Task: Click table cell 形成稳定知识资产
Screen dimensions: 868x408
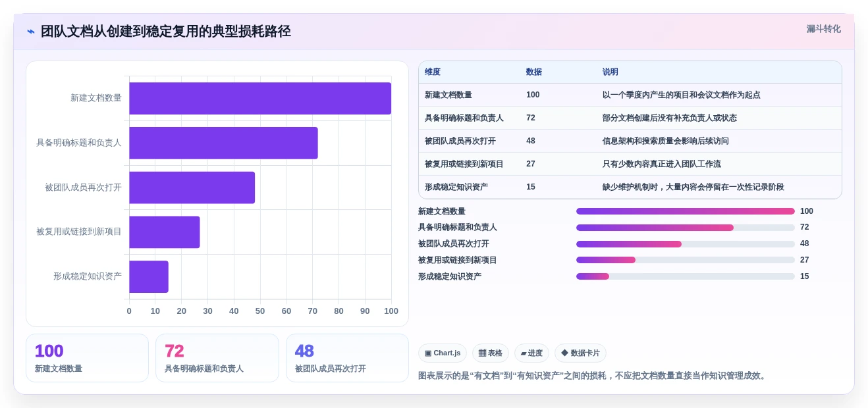Action: tap(456, 187)
